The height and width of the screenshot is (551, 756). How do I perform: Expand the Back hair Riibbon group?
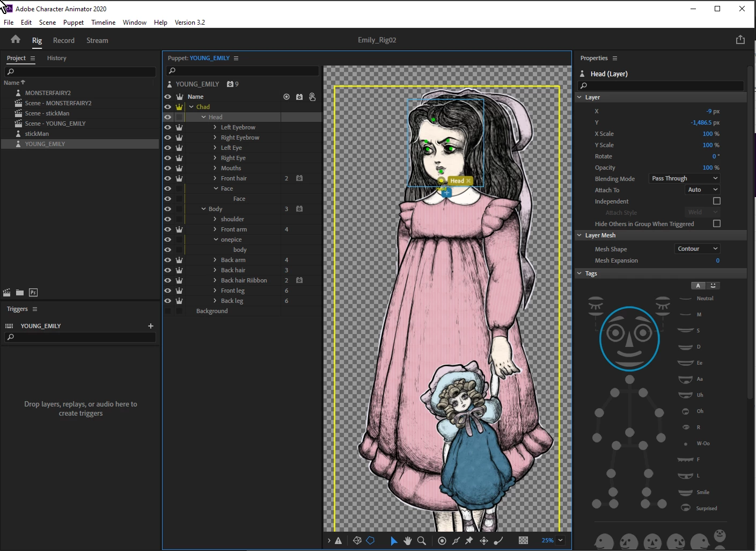click(215, 280)
